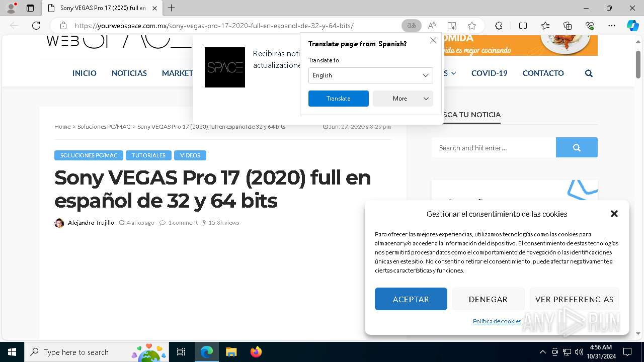Screen dimensions: 644x362
Task: Open author Alejandro Trujillo link
Action: [x=91, y=223]
